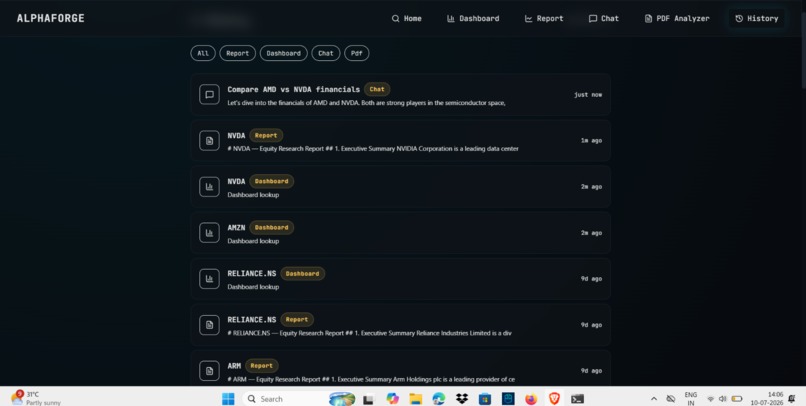Open weather widget showing 31°C
806x406 pixels.
tap(35, 398)
